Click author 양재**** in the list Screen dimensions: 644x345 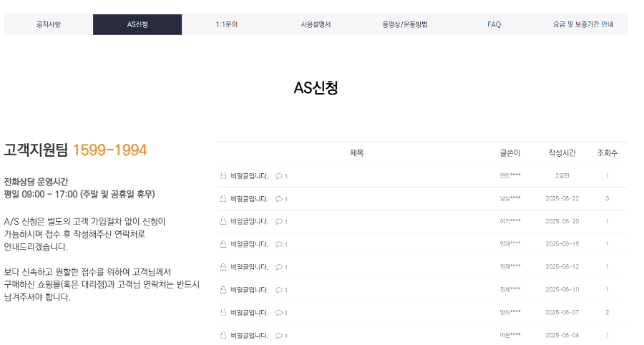click(x=509, y=243)
